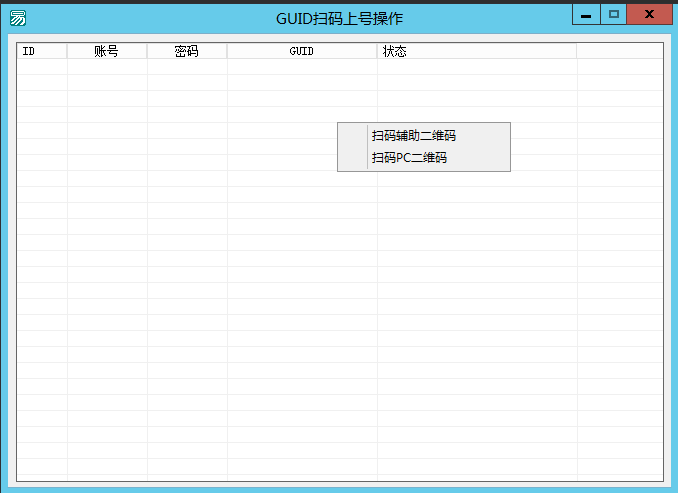Sort by the 账号 column header
This screenshot has height=493, width=678.
click(107, 51)
